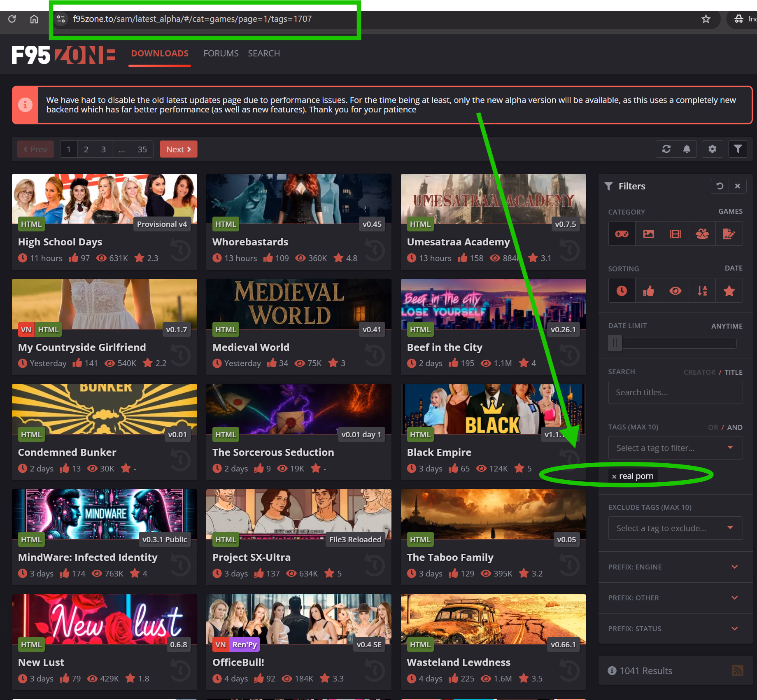Open notifications with the bell icon
Image resolution: width=757 pixels, height=700 pixels.
point(687,149)
